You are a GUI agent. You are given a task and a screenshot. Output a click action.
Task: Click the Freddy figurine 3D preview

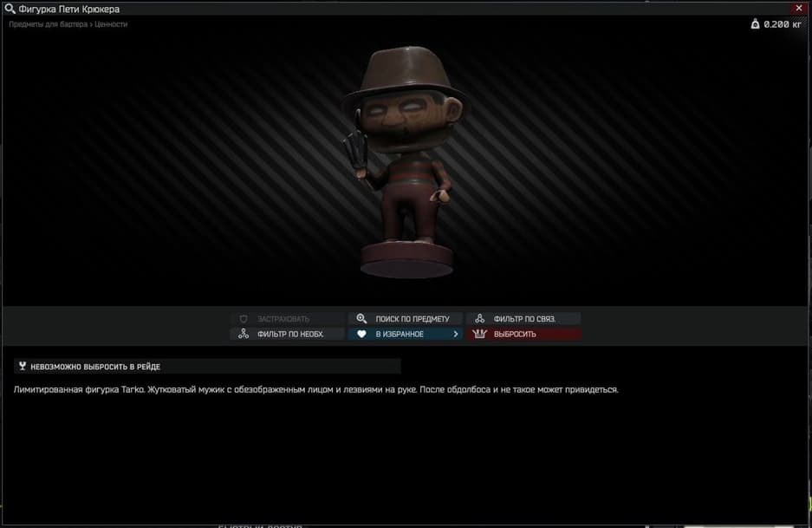405,161
